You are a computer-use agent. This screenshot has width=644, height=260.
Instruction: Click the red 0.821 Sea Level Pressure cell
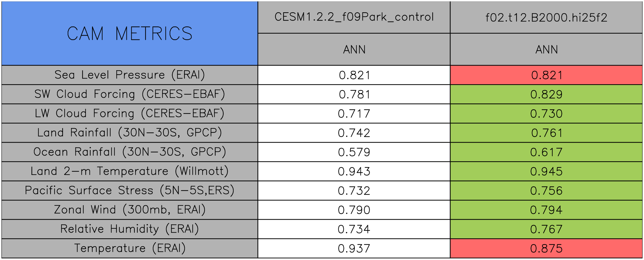(x=546, y=75)
